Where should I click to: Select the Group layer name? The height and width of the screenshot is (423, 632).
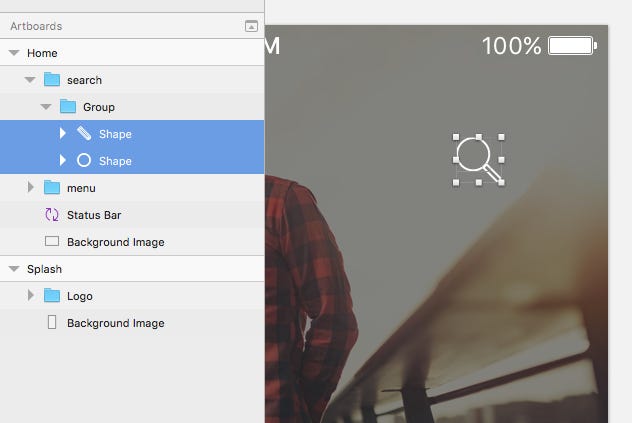click(99, 107)
